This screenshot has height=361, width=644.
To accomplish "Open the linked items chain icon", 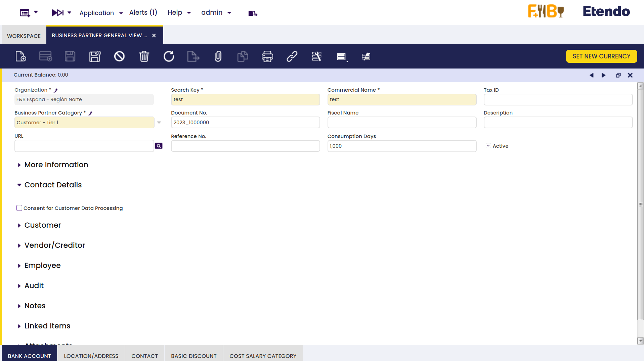I will tap(292, 56).
